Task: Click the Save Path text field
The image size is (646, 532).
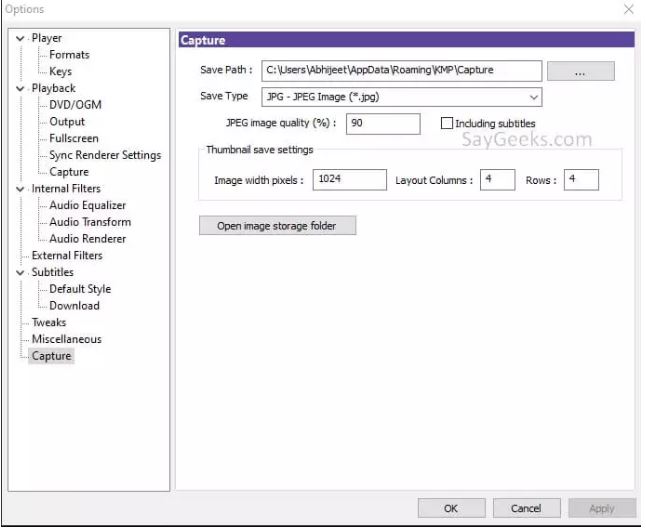Action: (402, 71)
